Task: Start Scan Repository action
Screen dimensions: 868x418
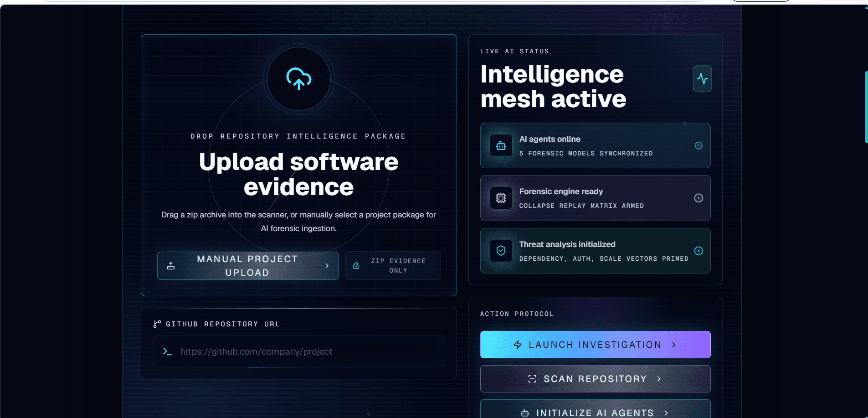Action: [595, 379]
